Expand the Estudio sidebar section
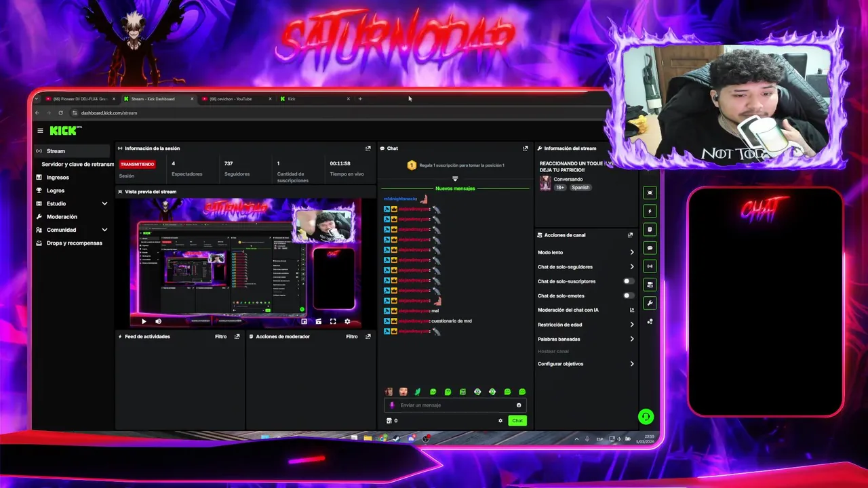 pos(104,203)
